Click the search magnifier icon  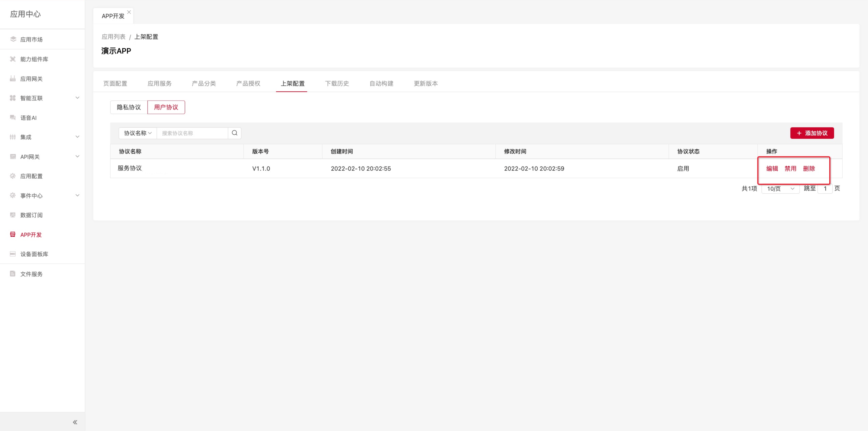(234, 133)
